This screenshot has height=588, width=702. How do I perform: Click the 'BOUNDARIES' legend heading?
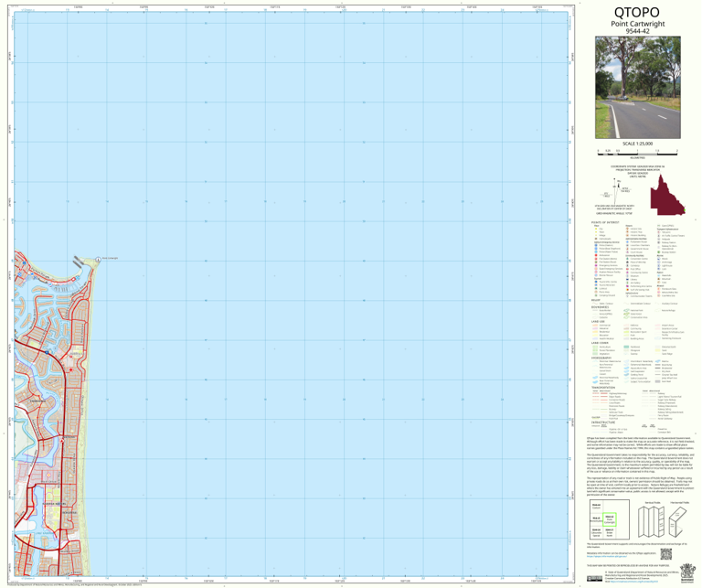(x=600, y=307)
